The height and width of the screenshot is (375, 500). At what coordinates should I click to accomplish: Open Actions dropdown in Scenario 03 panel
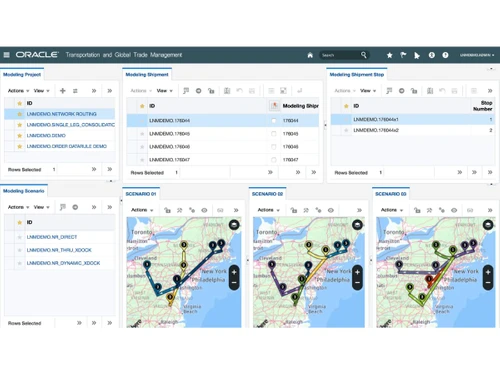pyautogui.click(x=392, y=210)
